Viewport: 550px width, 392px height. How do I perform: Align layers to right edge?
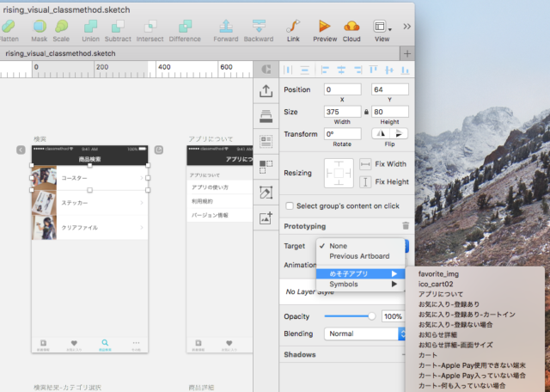point(357,70)
